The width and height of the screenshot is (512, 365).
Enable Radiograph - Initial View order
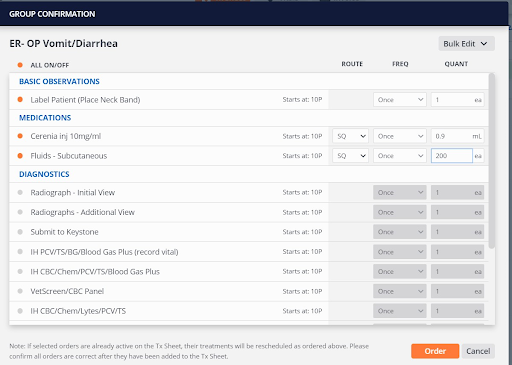pyautogui.click(x=20, y=192)
